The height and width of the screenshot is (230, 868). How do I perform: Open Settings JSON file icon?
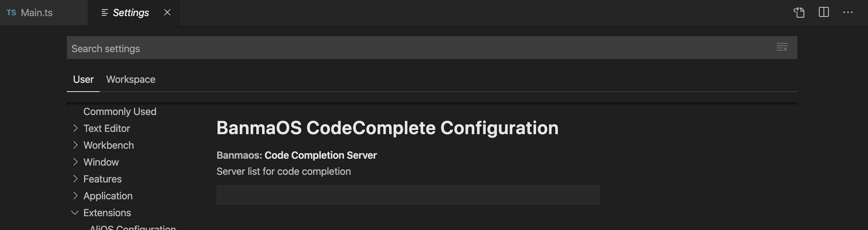coord(799,12)
